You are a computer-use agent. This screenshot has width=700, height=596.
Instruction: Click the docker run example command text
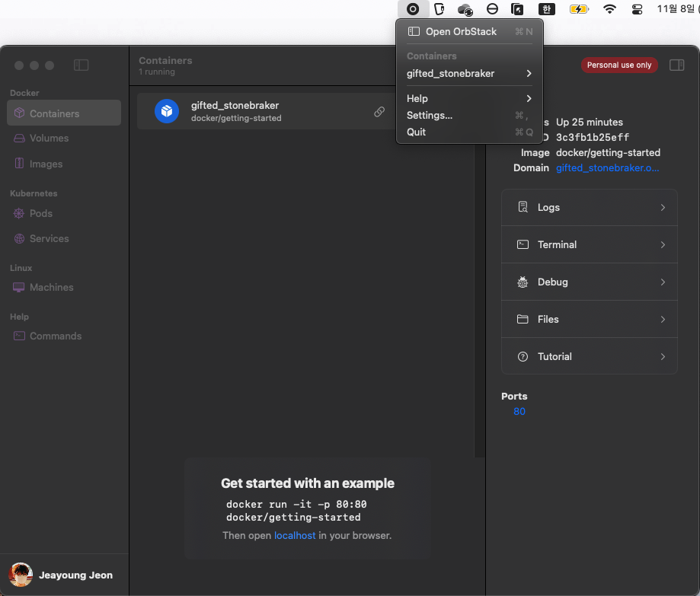tap(296, 510)
